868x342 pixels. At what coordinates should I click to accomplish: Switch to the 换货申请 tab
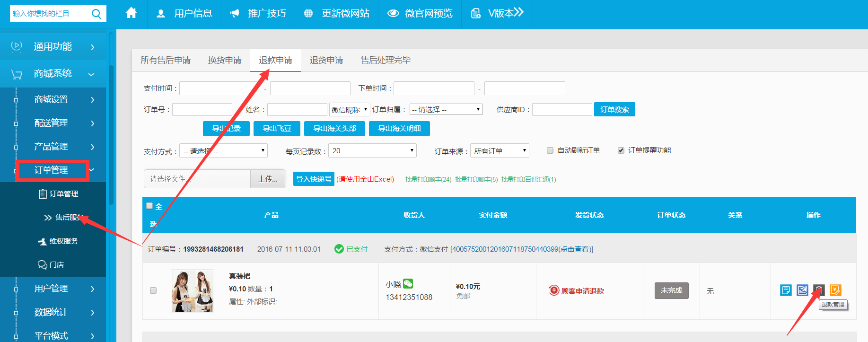pyautogui.click(x=225, y=60)
